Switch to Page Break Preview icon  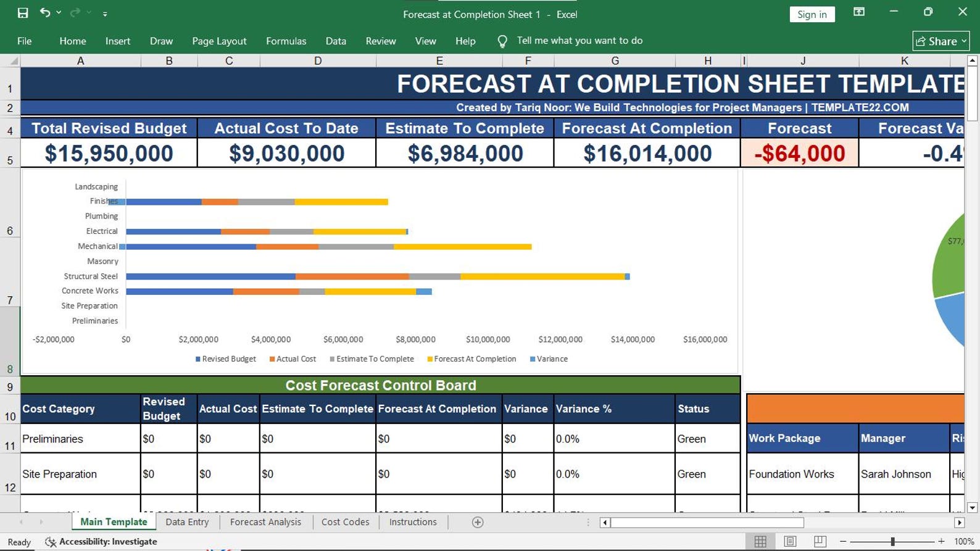820,542
